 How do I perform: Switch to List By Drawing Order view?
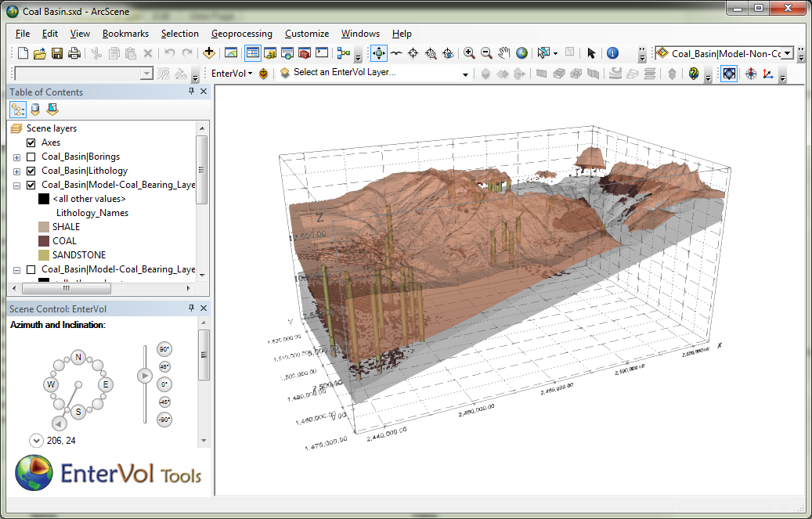point(17,110)
